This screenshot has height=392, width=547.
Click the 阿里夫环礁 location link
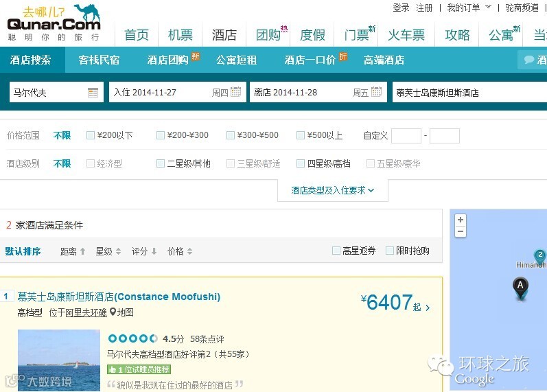click(86, 312)
